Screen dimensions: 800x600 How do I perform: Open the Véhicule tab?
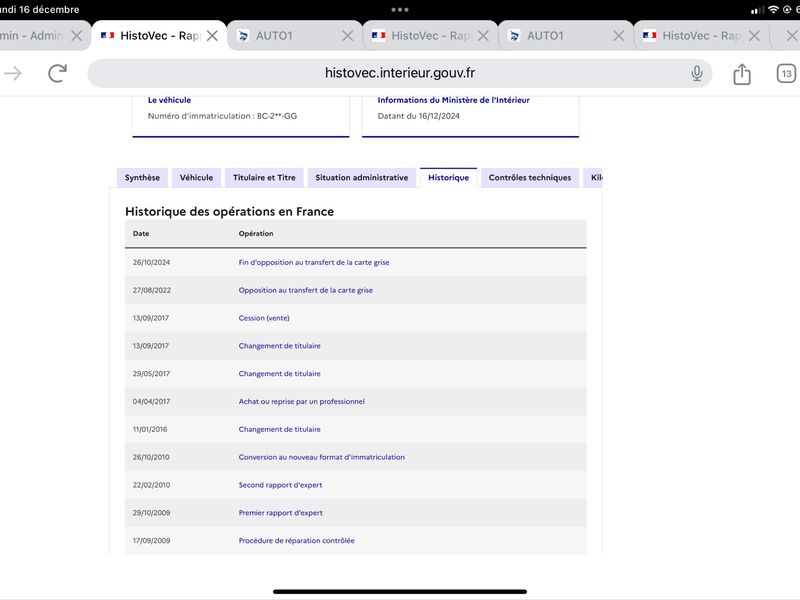coord(196,178)
